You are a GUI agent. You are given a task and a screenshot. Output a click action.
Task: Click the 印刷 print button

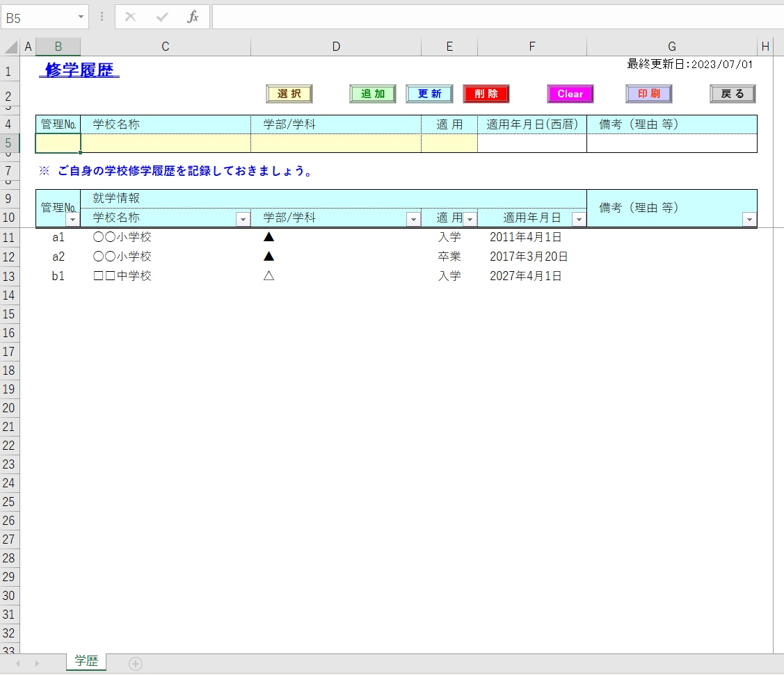pos(649,94)
